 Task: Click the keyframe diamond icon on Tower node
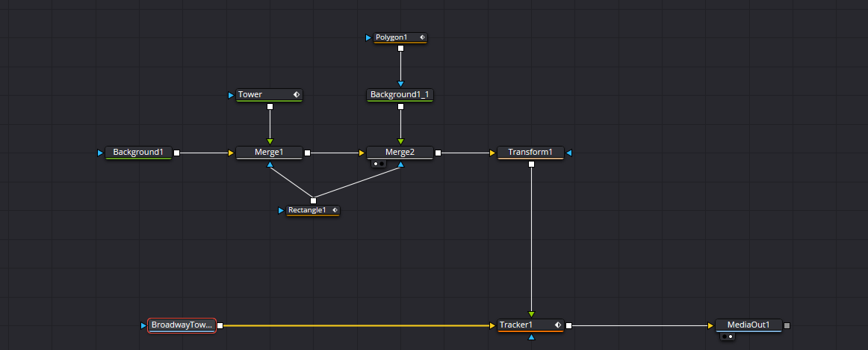(297, 95)
